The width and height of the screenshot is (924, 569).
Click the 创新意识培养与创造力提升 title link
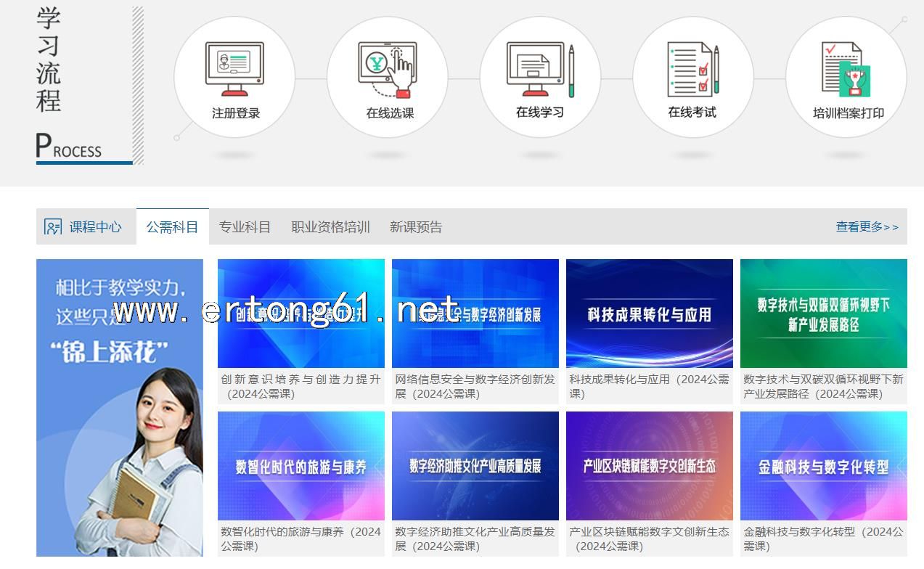[301, 386]
